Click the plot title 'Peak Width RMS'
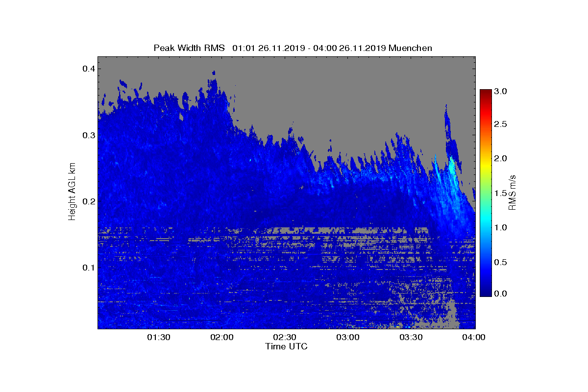The width and height of the screenshot is (588, 392). coord(189,48)
